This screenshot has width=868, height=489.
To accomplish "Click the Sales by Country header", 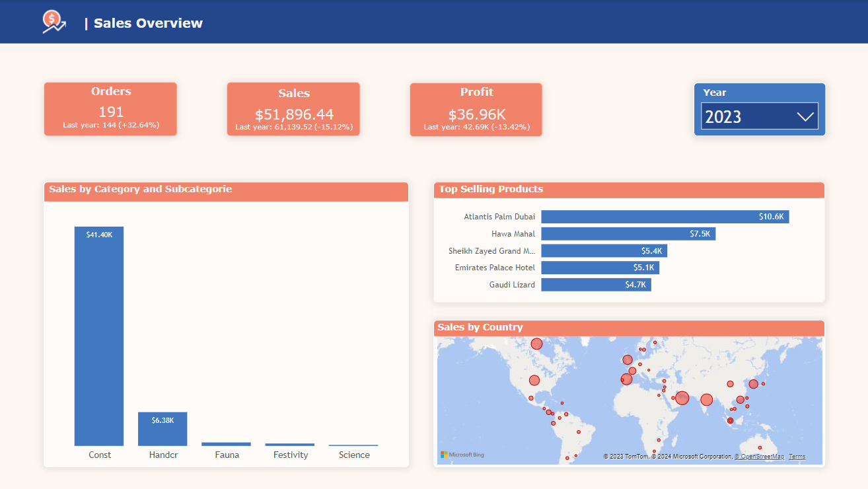I will 480,327.
